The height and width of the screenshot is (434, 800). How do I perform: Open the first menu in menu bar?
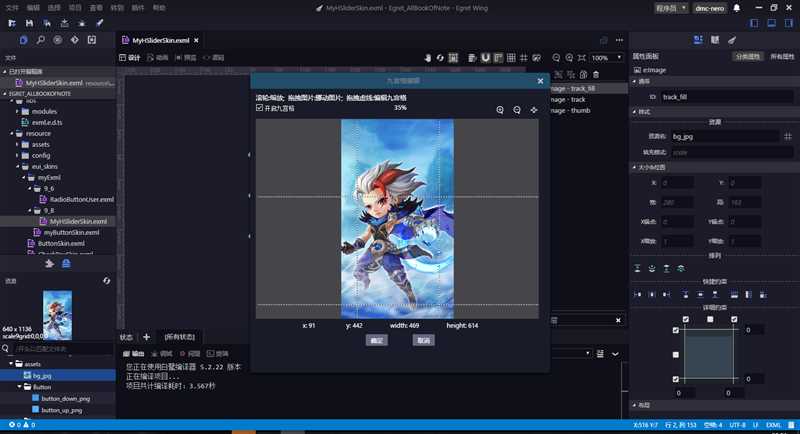pyautogui.click(x=12, y=8)
